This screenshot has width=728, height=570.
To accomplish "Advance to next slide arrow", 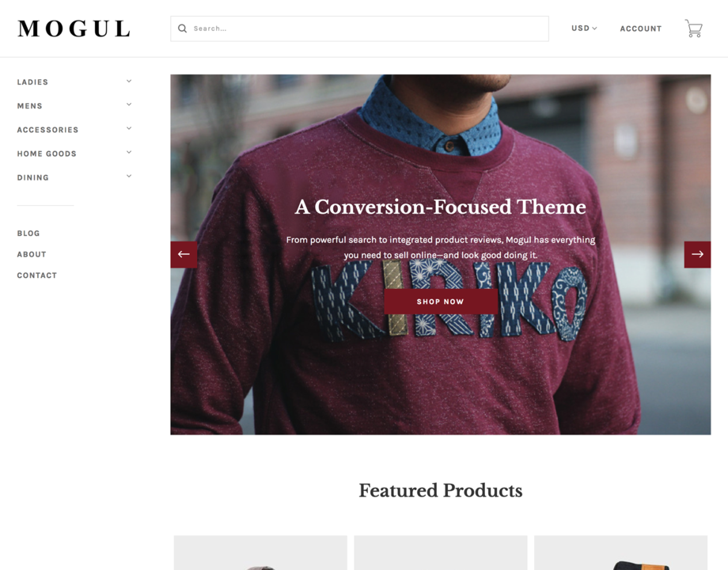I will 697,255.
